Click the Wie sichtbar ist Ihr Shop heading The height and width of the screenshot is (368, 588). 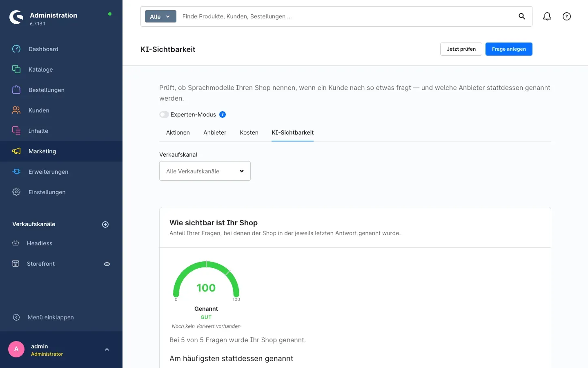point(214,223)
